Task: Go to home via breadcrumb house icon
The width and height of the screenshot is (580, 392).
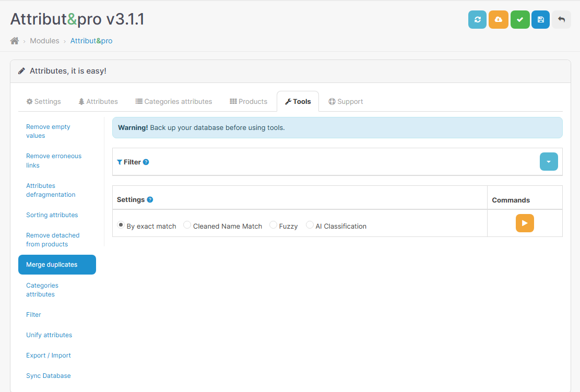Action: (15, 41)
